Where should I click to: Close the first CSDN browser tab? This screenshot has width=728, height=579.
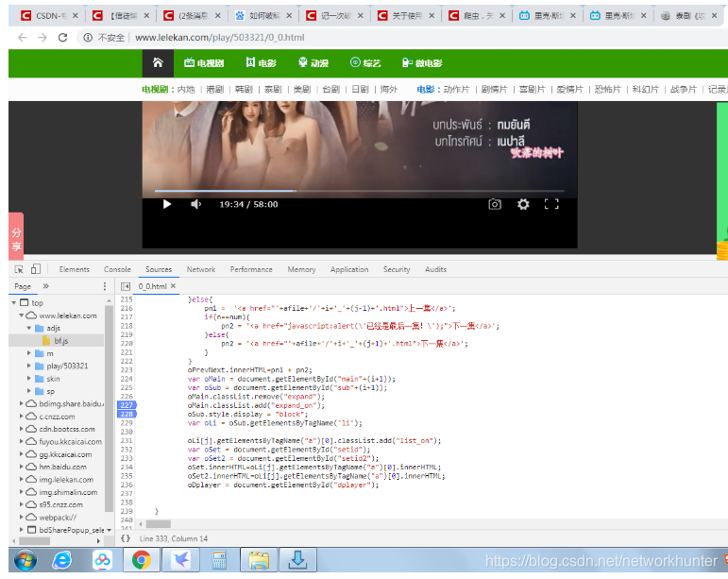pyautogui.click(x=76, y=16)
